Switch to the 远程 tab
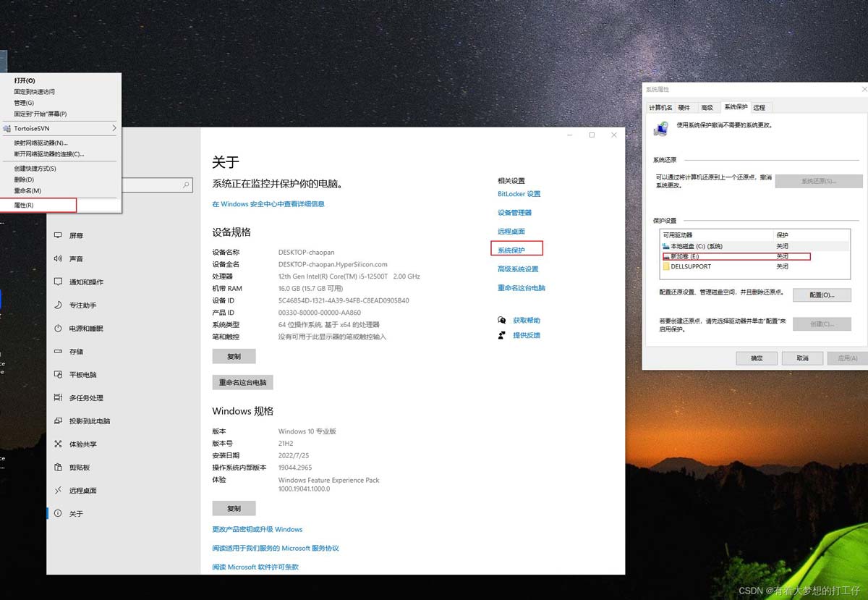This screenshot has width=868, height=600. pyautogui.click(x=759, y=106)
